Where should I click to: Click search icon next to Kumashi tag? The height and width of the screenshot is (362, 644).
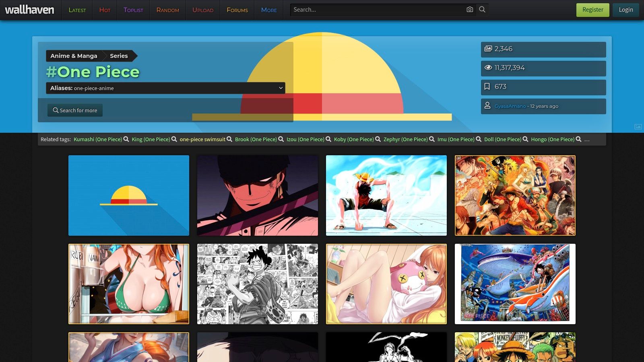[126, 139]
